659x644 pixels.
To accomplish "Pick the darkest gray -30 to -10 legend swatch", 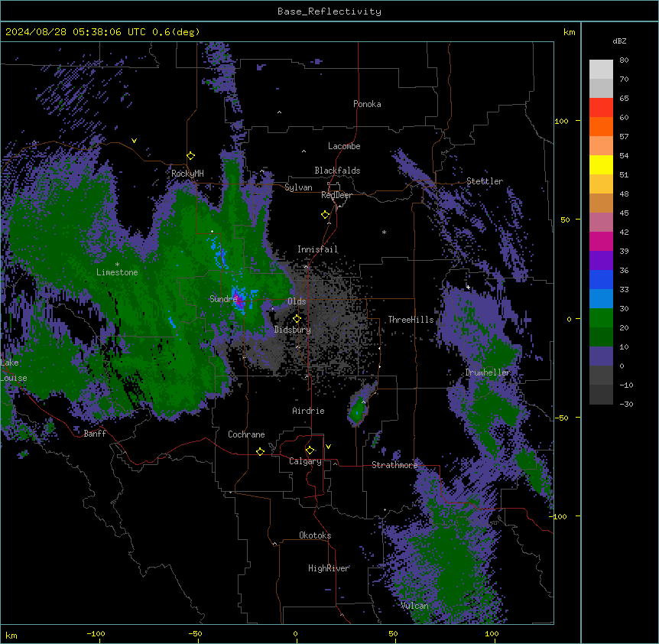I will tap(601, 395).
